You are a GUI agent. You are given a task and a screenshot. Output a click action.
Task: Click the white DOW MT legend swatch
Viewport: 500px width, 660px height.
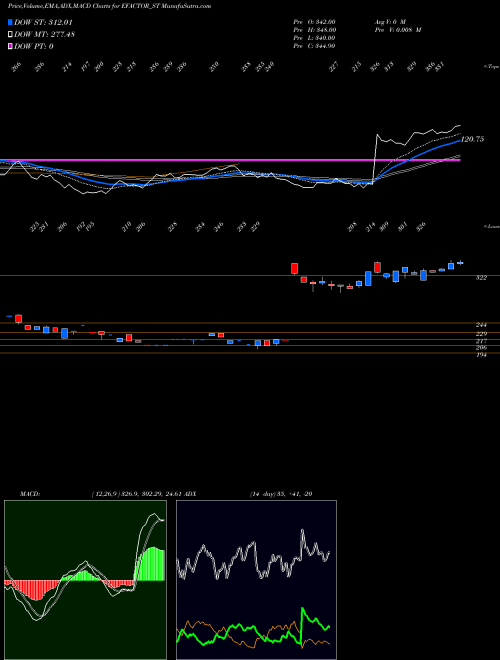point(10,34)
